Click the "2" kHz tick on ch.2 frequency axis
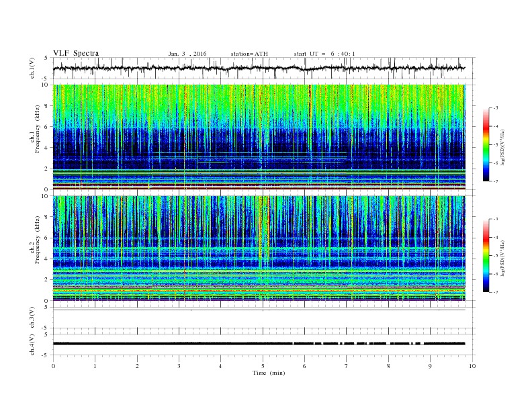The width and height of the screenshot is (532, 411). coord(46,279)
